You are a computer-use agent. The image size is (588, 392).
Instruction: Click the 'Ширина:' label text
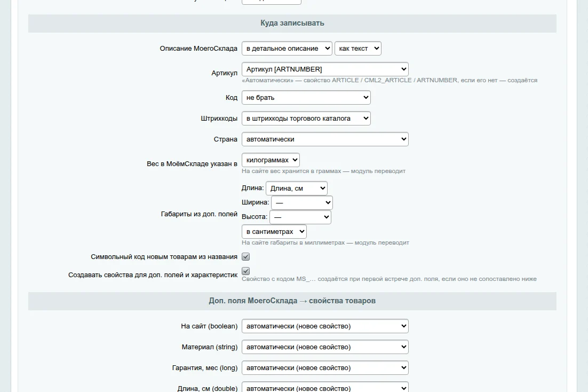(256, 202)
